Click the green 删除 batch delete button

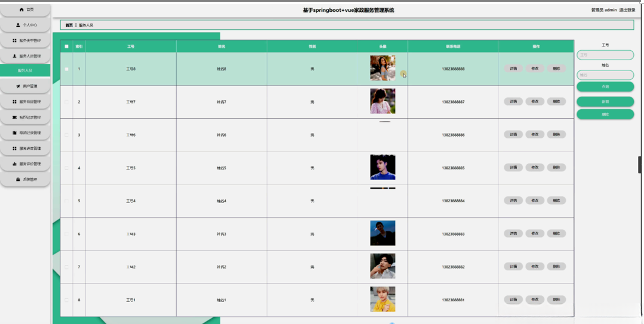(605, 114)
